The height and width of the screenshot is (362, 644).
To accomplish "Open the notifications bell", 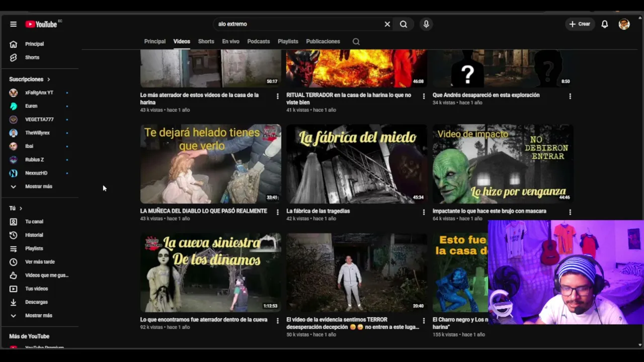I will pos(605,24).
